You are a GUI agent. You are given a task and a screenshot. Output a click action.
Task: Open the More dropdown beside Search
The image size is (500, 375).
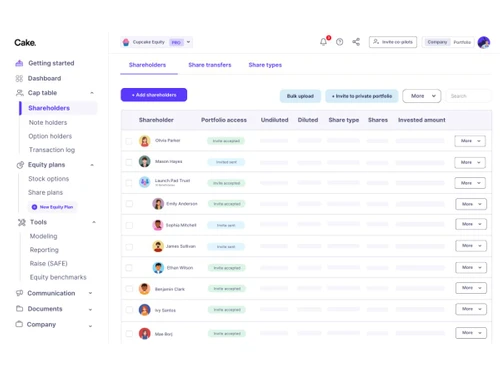[422, 96]
